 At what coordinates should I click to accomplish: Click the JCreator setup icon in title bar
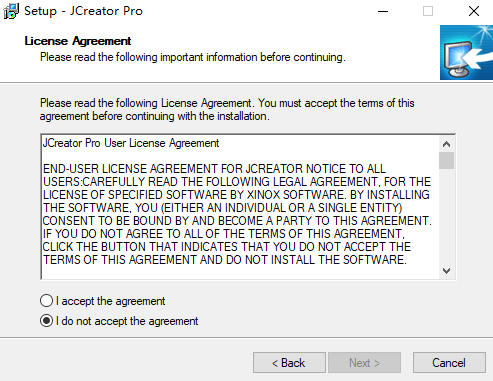[x=11, y=11]
